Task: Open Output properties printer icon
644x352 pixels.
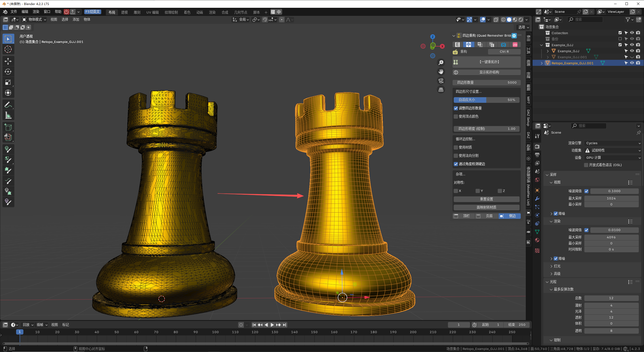Action: 537,155
